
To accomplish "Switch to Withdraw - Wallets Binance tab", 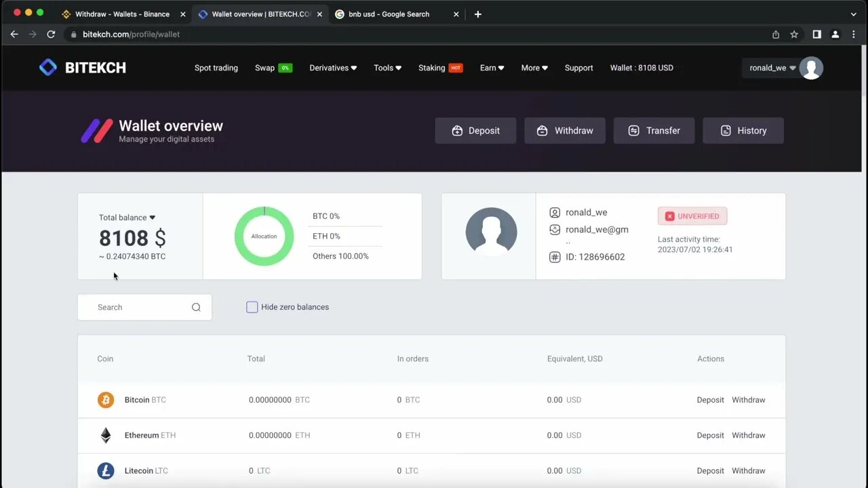I will 122,14.
